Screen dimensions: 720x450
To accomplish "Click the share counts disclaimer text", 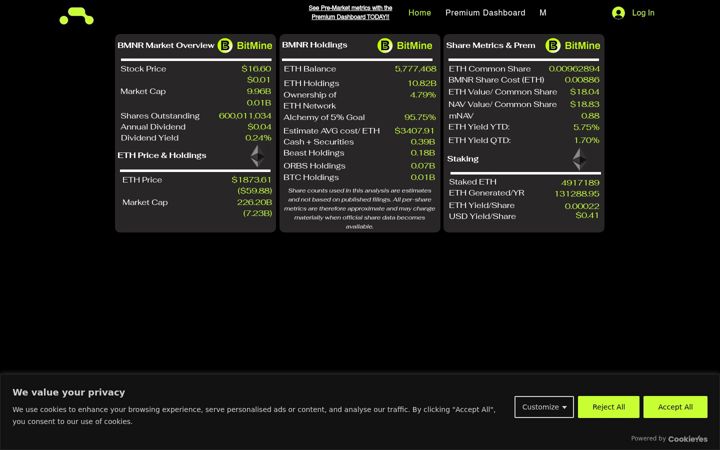I will tap(360, 208).
